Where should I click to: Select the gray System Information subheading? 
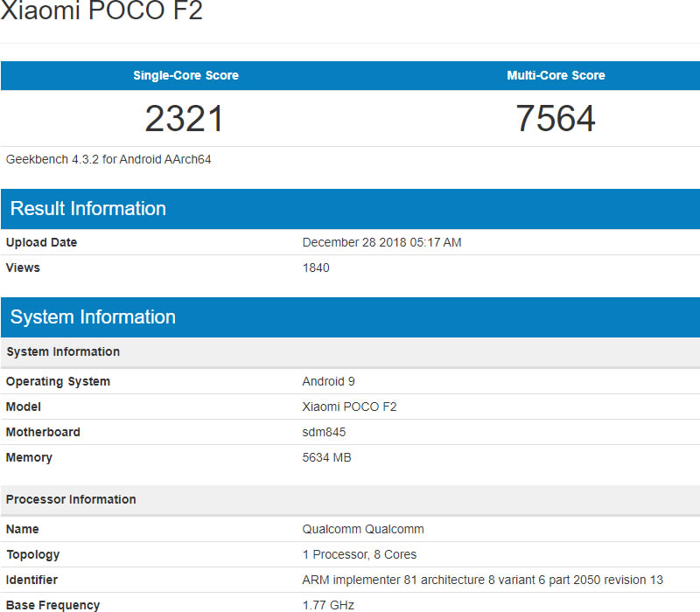point(63,351)
